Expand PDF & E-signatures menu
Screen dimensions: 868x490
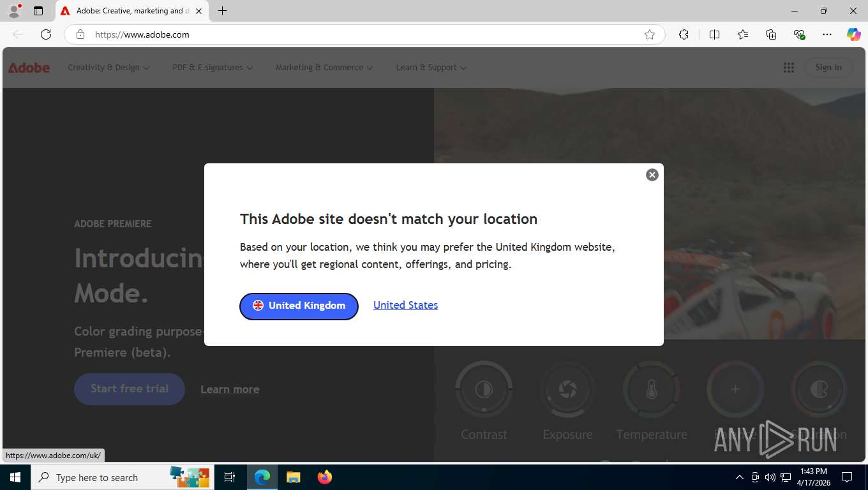(x=213, y=68)
